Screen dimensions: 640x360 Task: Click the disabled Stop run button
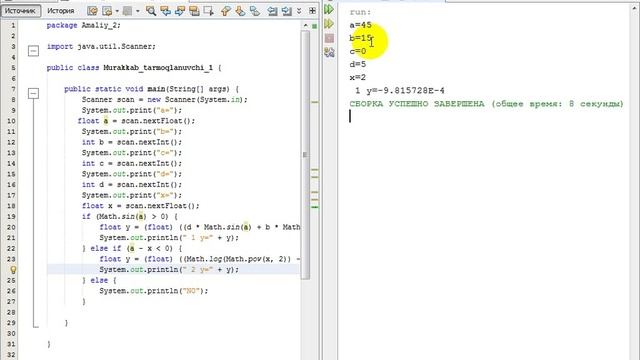click(329, 38)
